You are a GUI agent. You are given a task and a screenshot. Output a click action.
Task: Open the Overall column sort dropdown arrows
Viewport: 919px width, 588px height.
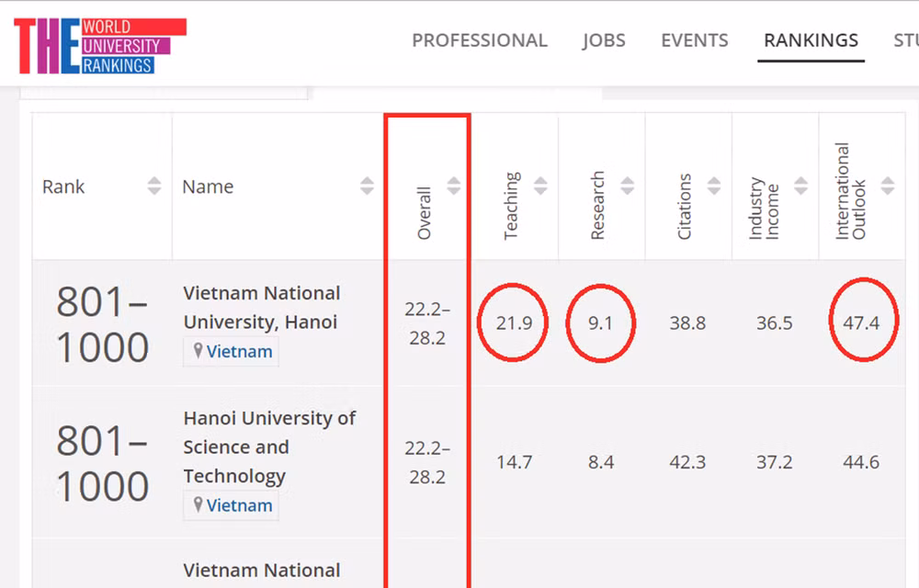tap(454, 184)
